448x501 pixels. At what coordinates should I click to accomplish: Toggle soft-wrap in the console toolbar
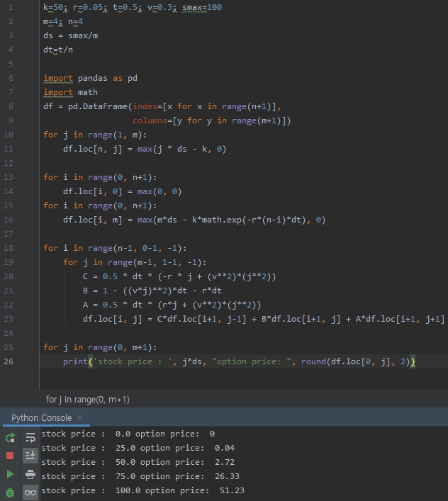point(30,438)
